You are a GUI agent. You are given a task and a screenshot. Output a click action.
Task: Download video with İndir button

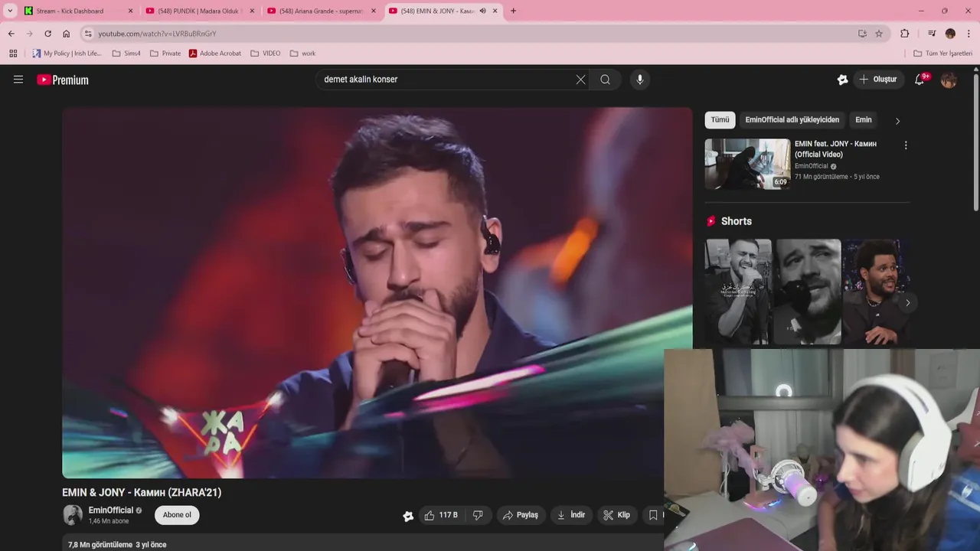(x=571, y=515)
